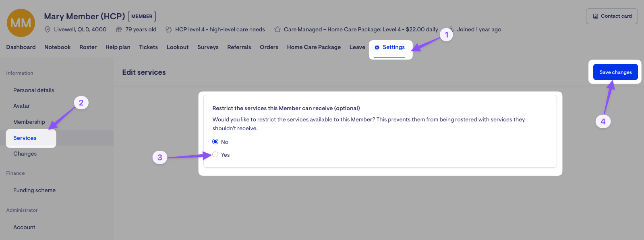Click the birthday cake age icon
644x240 pixels.
click(119, 29)
